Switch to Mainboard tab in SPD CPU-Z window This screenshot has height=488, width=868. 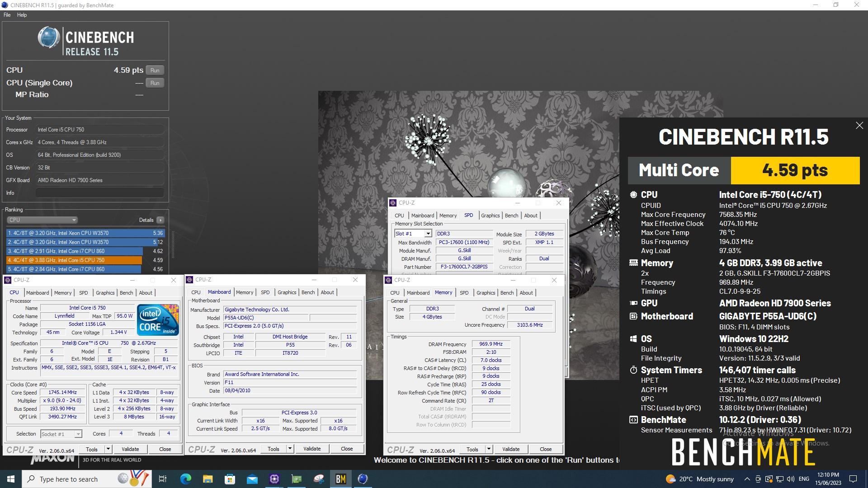[x=422, y=216]
